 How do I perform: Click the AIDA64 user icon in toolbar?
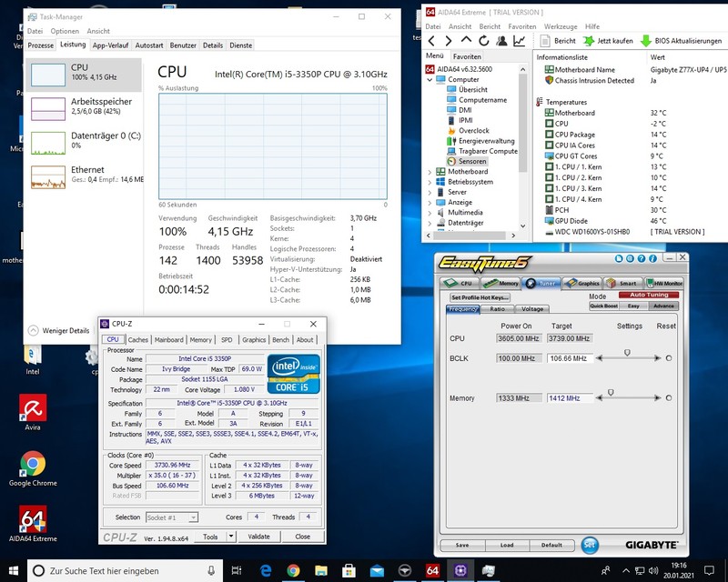[501, 41]
